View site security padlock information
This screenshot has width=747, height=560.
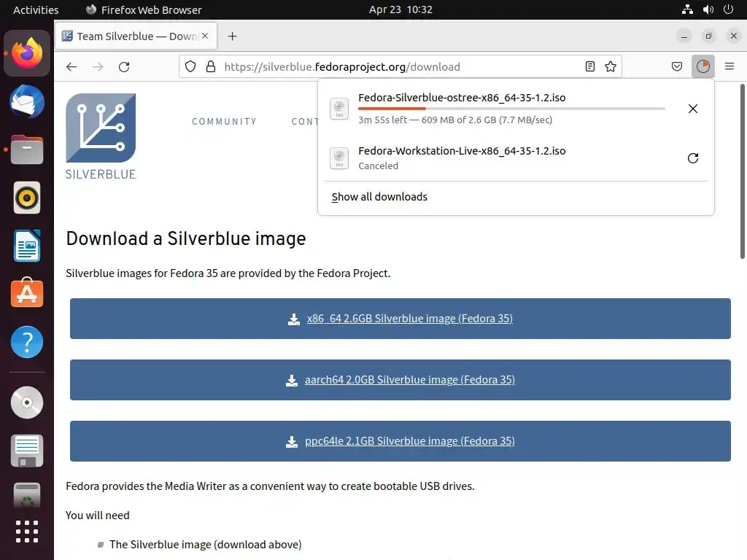pos(211,66)
